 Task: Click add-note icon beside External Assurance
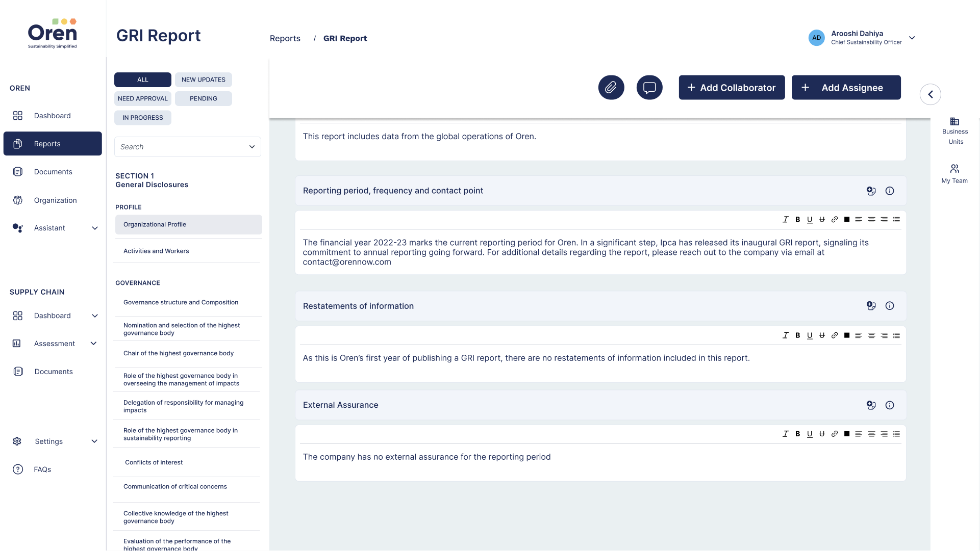click(871, 405)
